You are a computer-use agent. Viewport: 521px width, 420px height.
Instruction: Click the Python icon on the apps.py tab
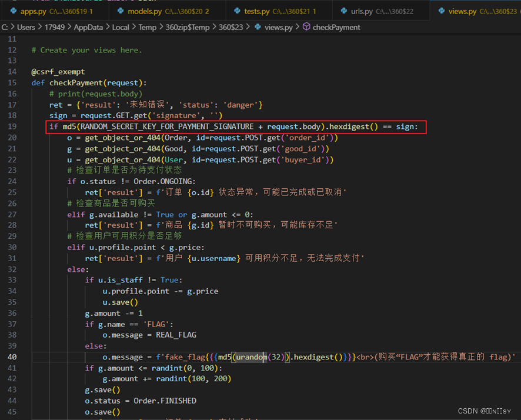pyautogui.click(x=14, y=10)
